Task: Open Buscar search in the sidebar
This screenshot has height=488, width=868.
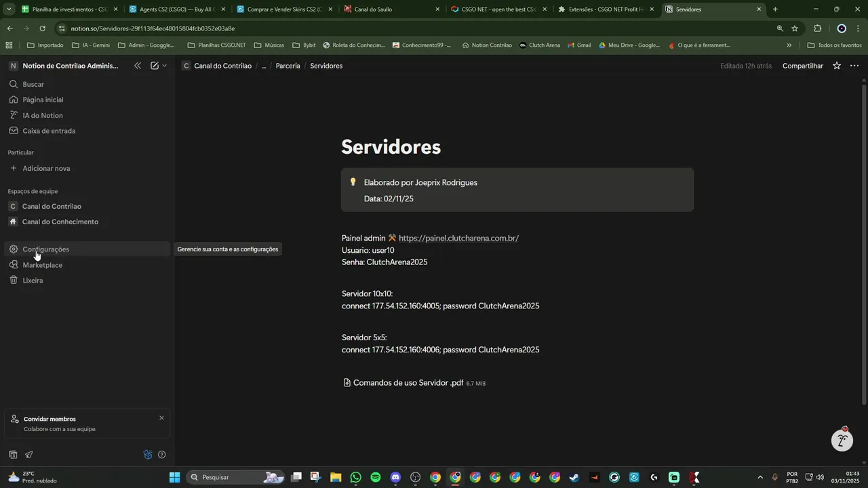Action: 87,84
